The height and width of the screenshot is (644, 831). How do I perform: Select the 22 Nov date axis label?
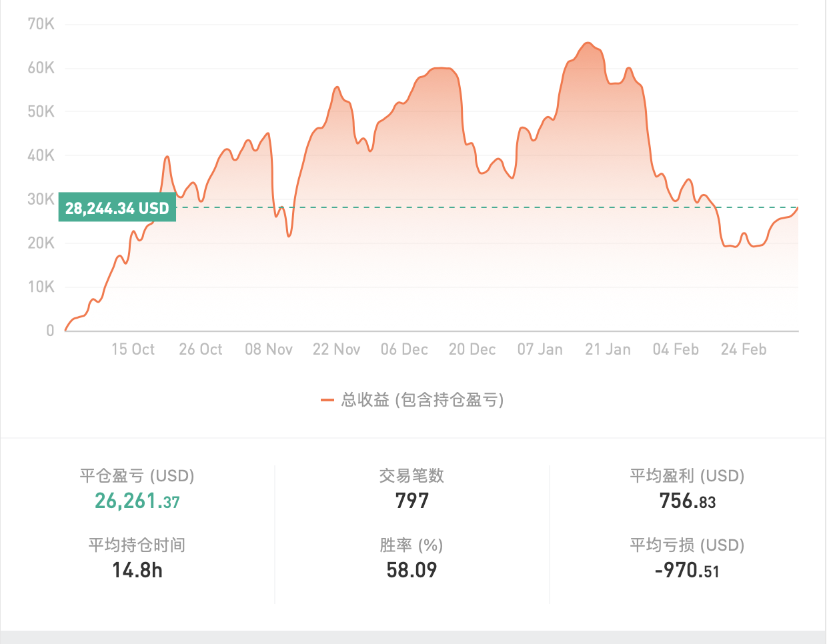pyautogui.click(x=337, y=349)
